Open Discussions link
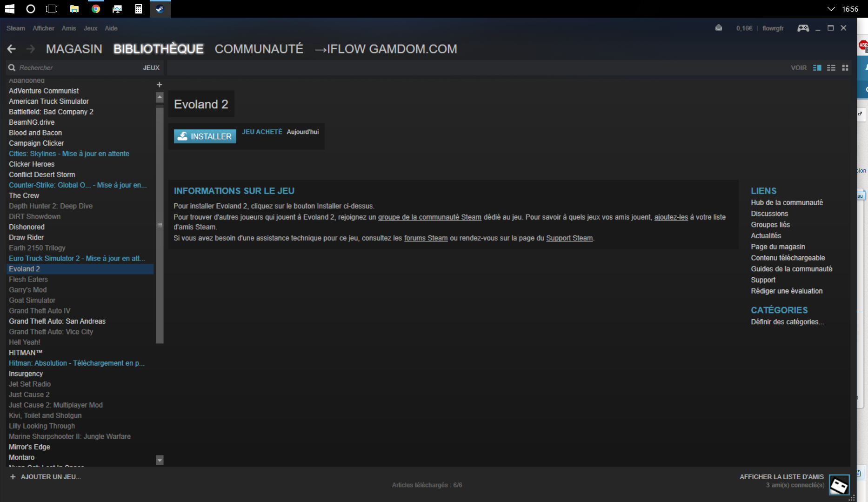This screenshot has width=868, height=502. coord(769,214)
